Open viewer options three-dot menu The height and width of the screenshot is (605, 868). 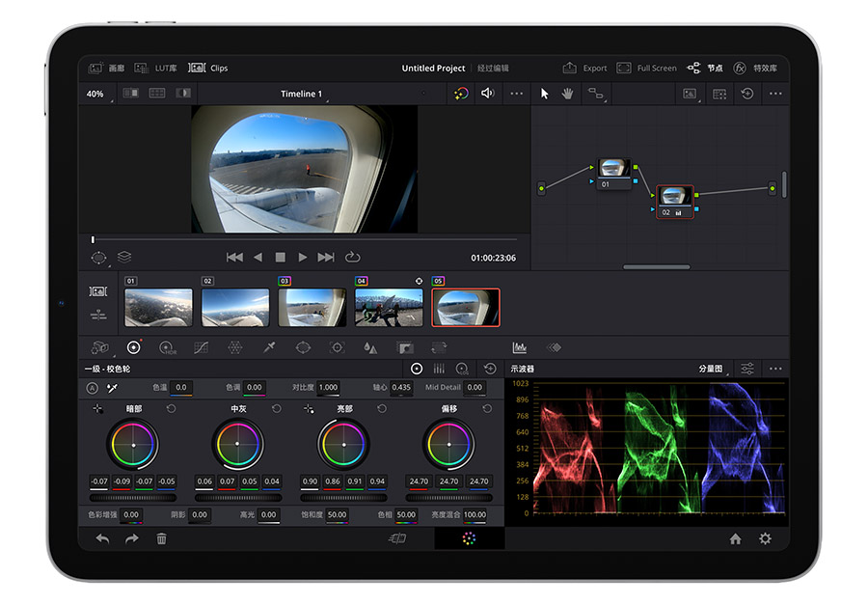[x=517, y=94]
